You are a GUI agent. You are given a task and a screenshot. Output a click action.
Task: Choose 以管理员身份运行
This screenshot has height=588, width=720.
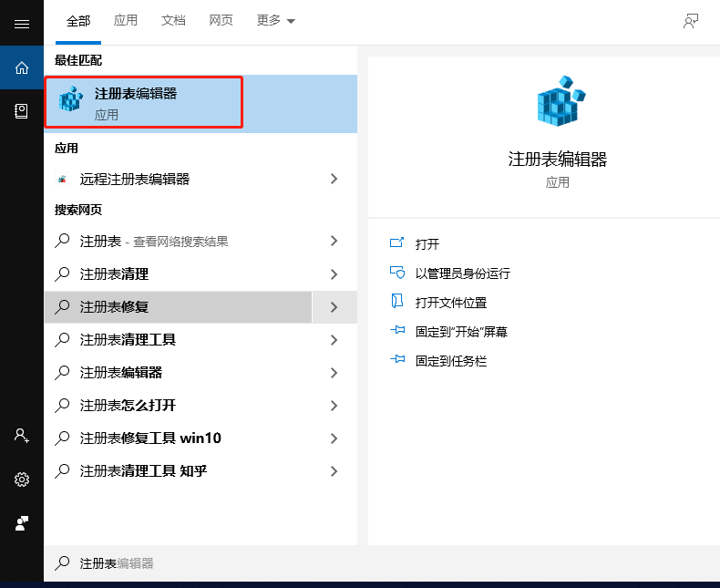[x=462, y=273]
